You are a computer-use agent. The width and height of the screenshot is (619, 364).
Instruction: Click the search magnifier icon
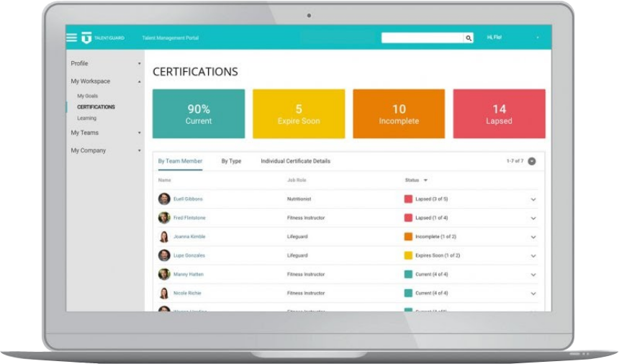[469, 38]
